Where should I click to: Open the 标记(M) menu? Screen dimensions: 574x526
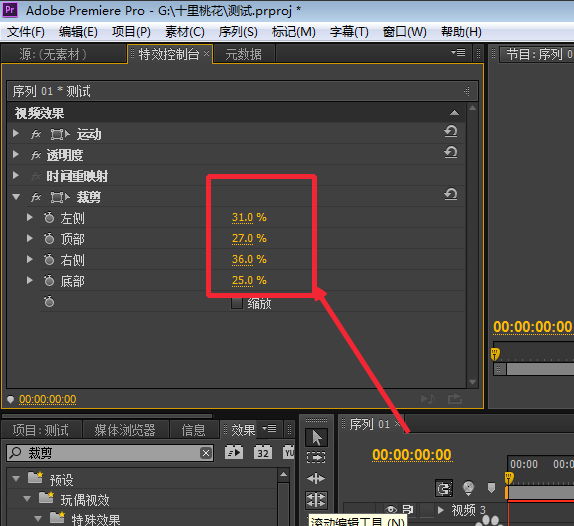point(294,32)
